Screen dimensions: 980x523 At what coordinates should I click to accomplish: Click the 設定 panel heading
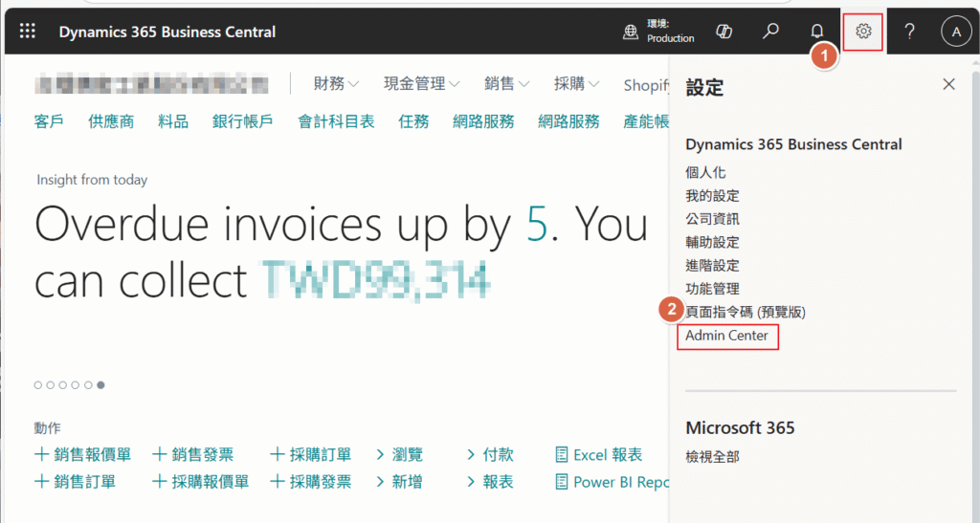(x=704, y=87)
